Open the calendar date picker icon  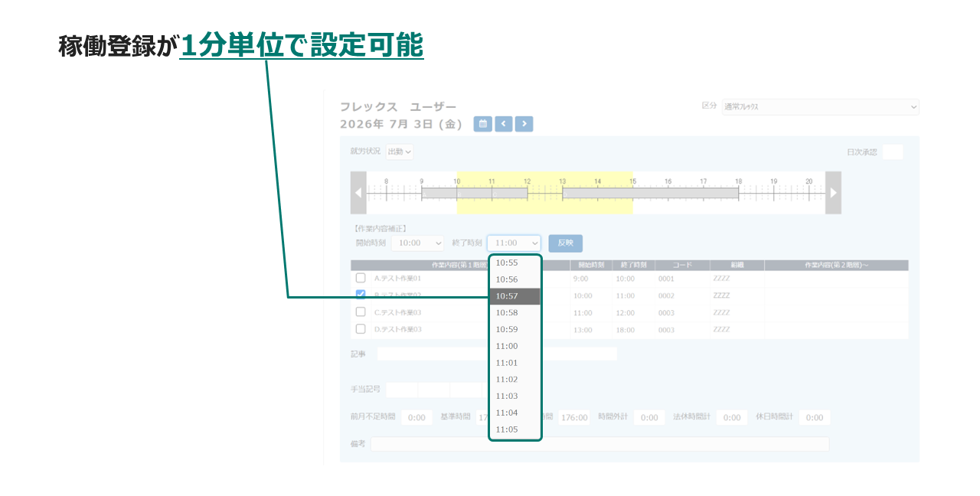pos(482,124)
